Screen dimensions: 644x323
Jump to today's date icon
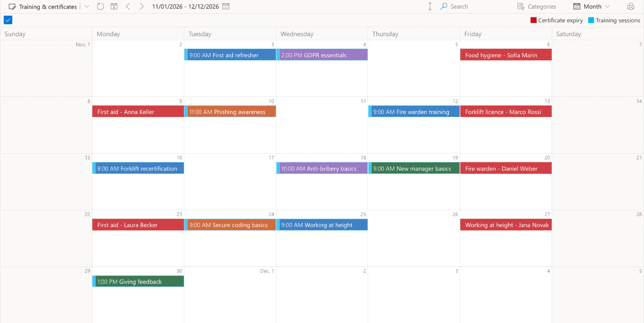[x=114, y=7]
